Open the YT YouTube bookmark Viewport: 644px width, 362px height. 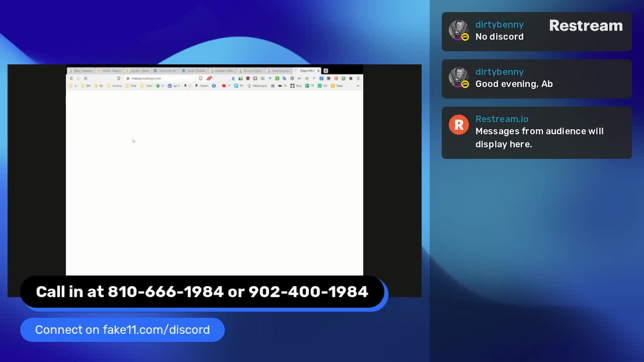(x=226, y=86)
